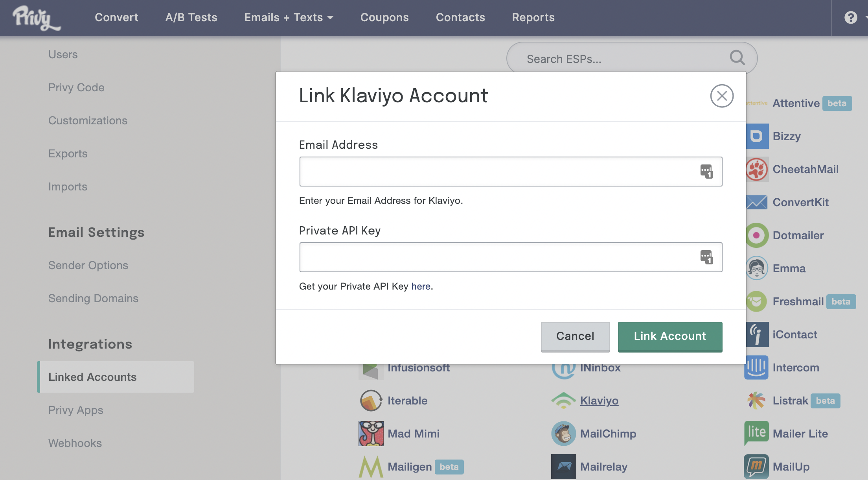The height and width of the screenshot is (480, 868).
Task: Open Exports in the sidebar
Action: 68,153
